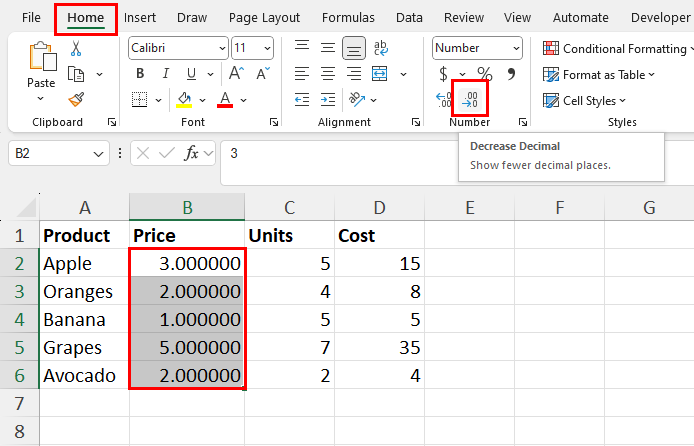Expand Merge and Center options arrow
Screen dimensions: 694x446
[x=403, y=74]
